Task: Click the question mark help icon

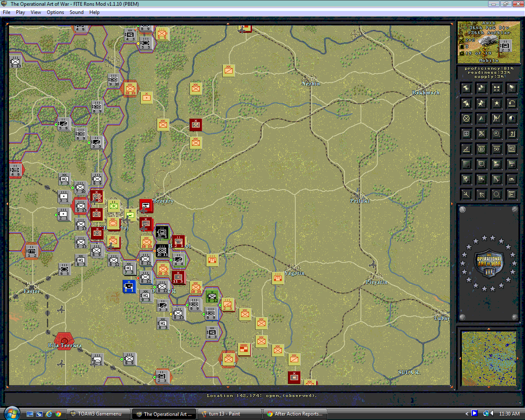Action: click(x=511, y=134)
